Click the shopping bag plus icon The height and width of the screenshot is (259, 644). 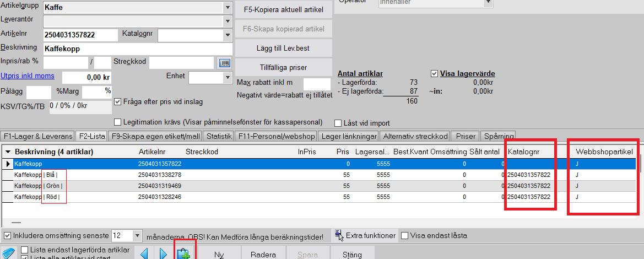click(183, 254)
